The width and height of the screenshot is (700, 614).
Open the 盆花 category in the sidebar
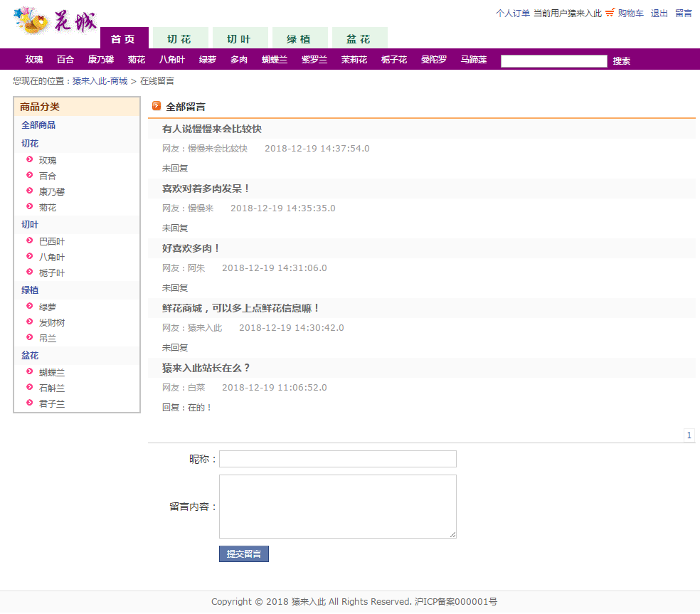(x=30, y=356)
